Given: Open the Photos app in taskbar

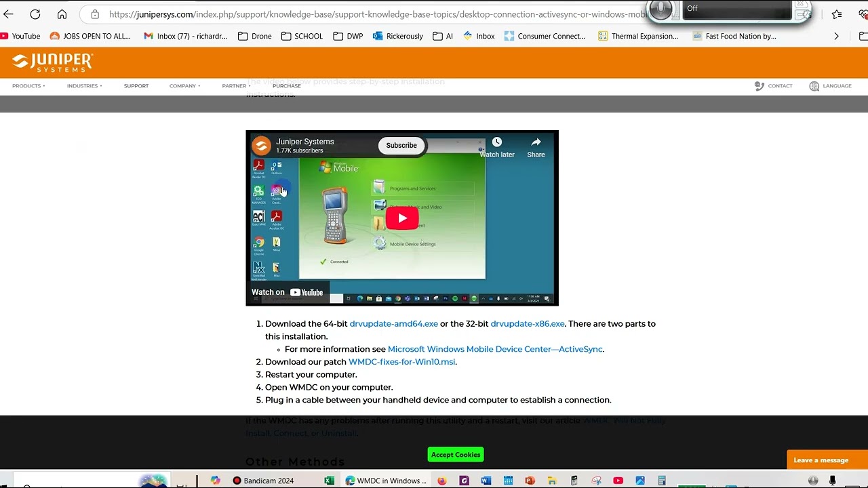Looking at the screenshot, I should point(640,481).
